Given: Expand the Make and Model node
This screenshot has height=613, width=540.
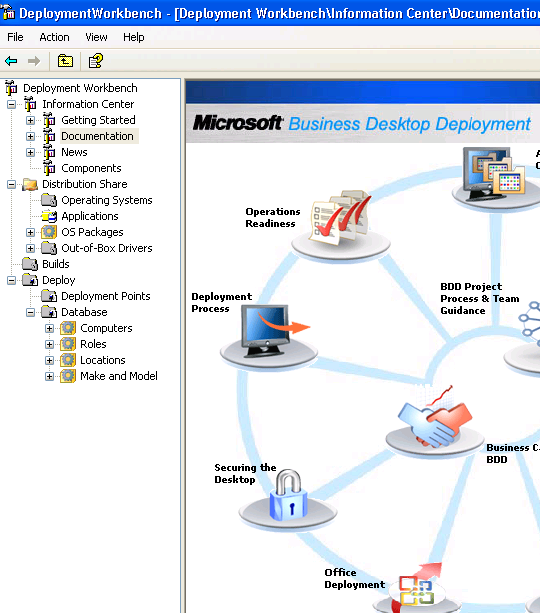Looking at the screenshot, I should pyautogui.click(x=49, y=376).
